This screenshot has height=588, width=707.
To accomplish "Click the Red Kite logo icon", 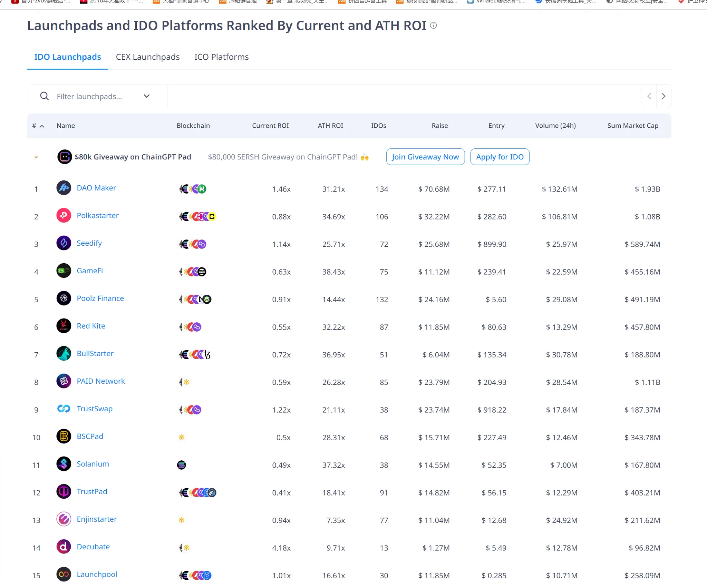I will pyautogui.click(x=64, y=326).
